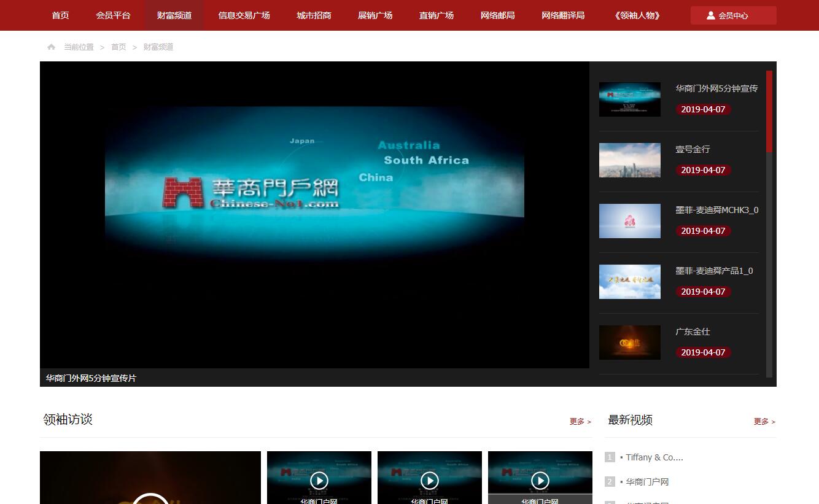Click the home icon in breadcrumb
Image resolution: width=819 pixels, height=504 pixels.
coord(52,47)
